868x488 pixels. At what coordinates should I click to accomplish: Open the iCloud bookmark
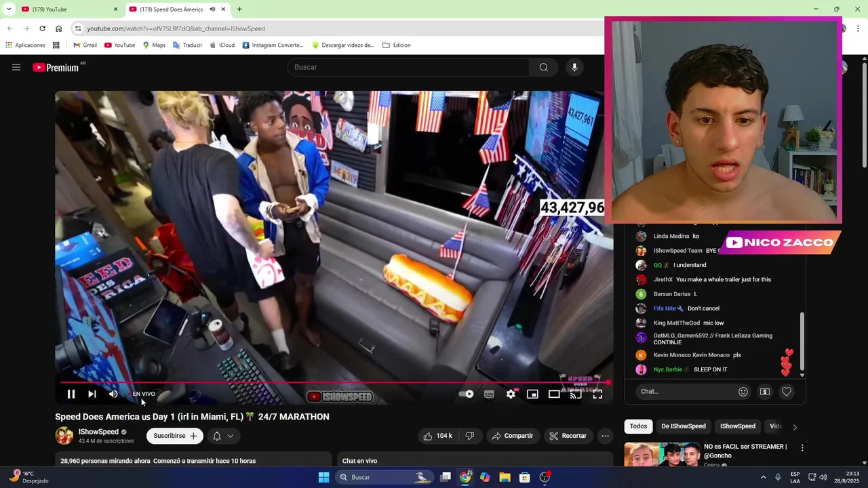click(222, 45)
